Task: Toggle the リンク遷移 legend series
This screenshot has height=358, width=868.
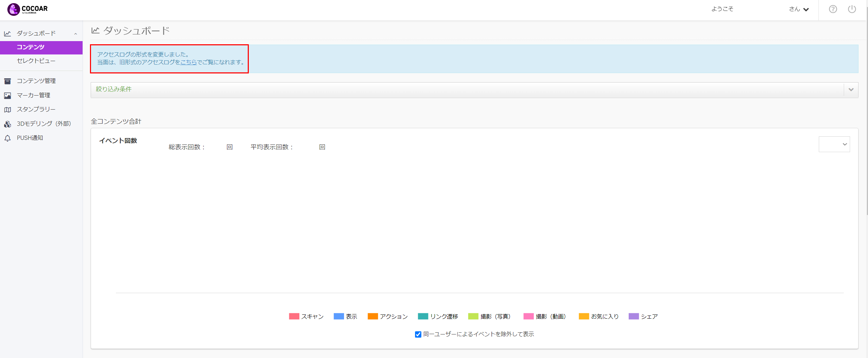Action: click(438, 317)
